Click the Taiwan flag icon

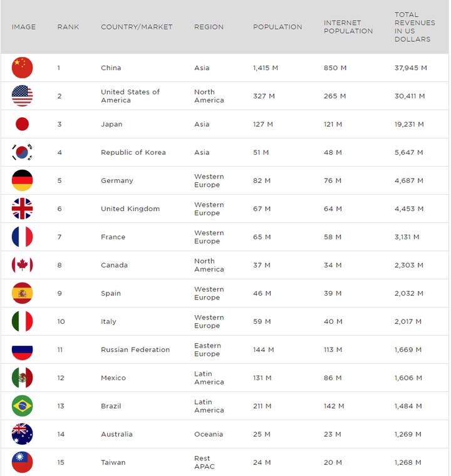[22, 462]
